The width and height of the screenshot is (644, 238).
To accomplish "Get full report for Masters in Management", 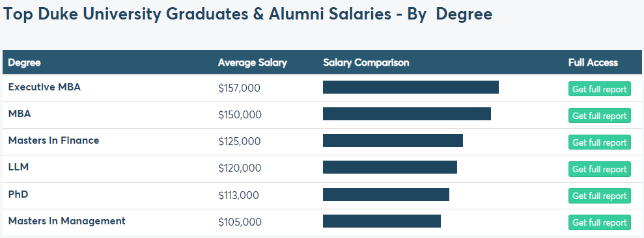I will pyautogui.click(x=599, y=222).
